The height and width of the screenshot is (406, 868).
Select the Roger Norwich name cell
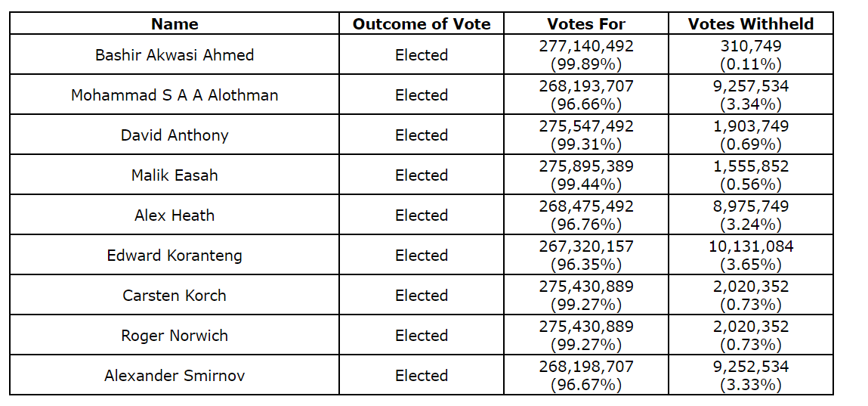[x=175, y=335]
